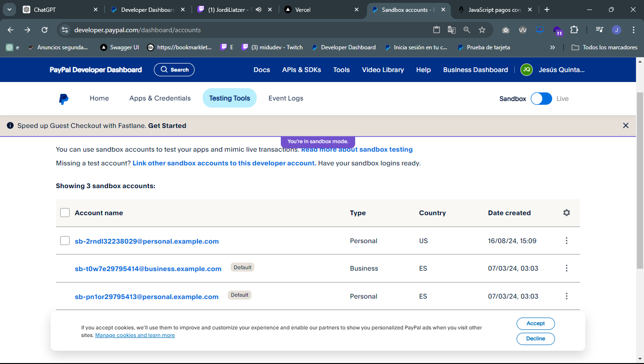Open the ChatGPT bookmark labeled e
This screenshot has height=364, width=644.
point(13,47)
